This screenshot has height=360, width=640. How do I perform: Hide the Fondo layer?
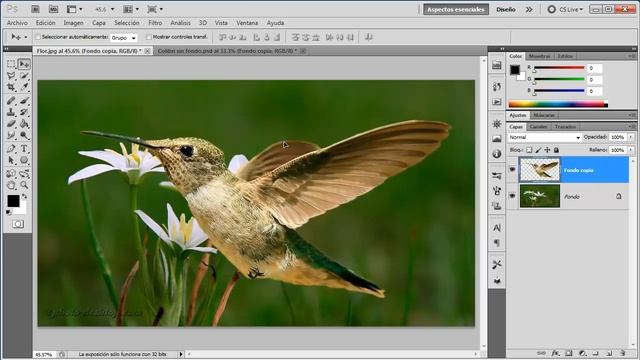pos(512,196)
